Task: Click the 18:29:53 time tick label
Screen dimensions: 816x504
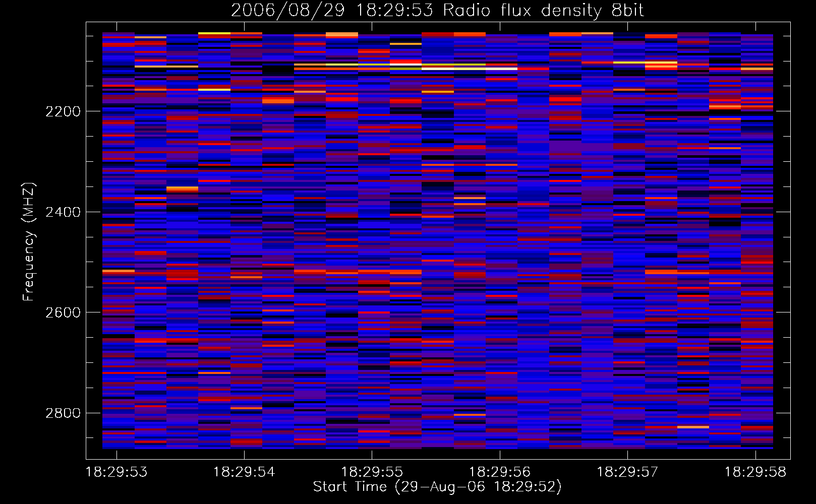Action: point(116,472)
